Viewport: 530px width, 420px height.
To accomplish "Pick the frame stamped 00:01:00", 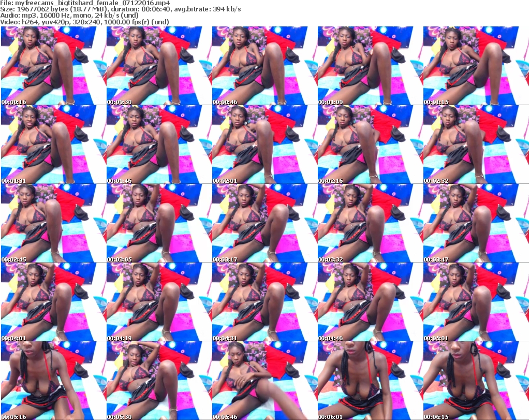I will [x=370, y=66].
